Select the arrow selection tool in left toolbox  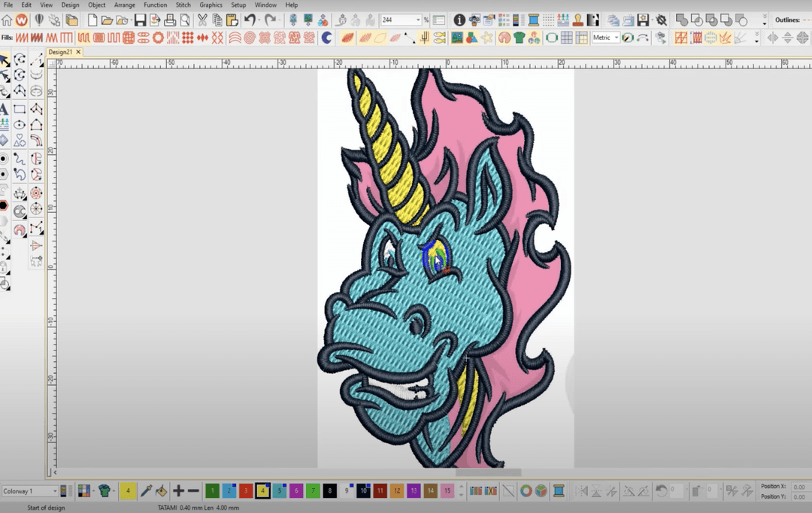point(5,60)
